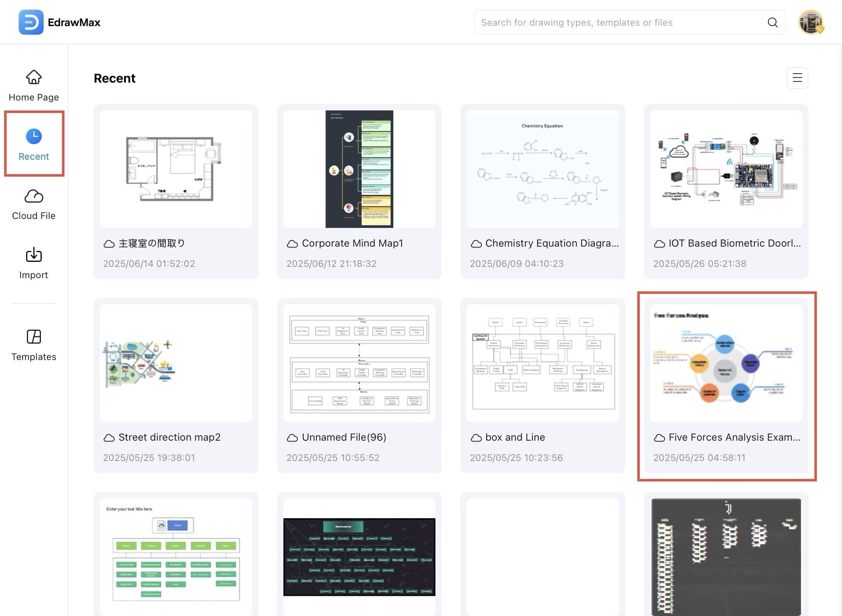Open the Cloud File section
This screenshot has height=616, width=842.
point(34,205)
